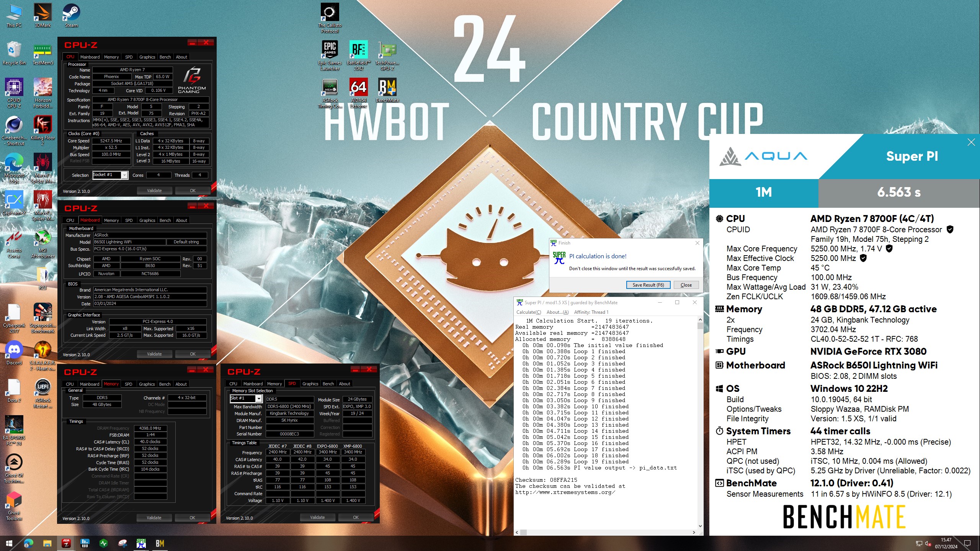
Task: Open the About tab in CPU-Z Memory window
Action: (181, 384)
